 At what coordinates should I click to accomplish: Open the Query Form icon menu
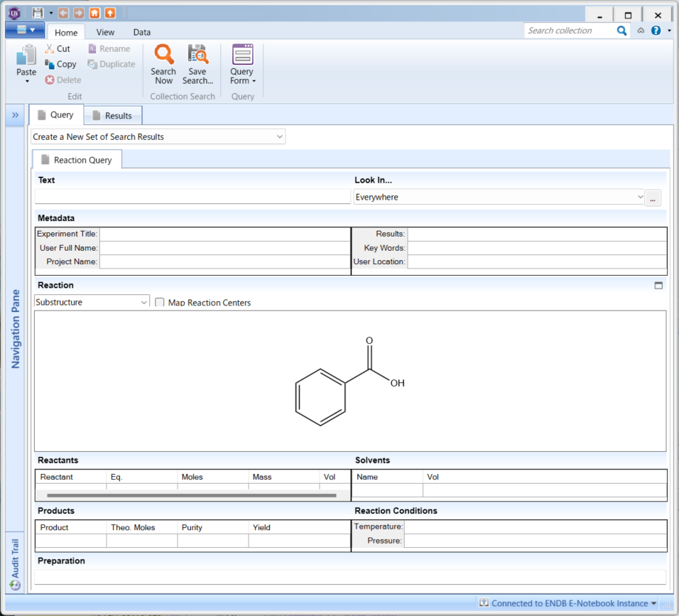click(x=242, y=55)
